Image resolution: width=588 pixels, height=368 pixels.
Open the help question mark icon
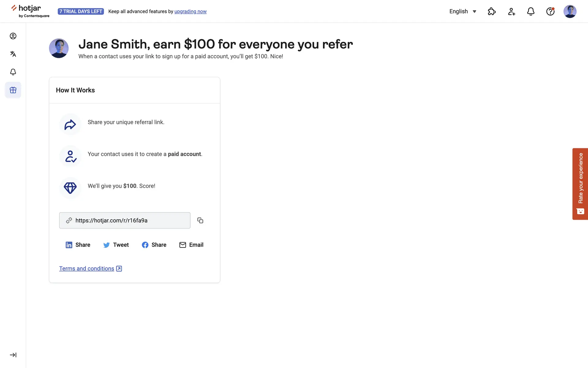(550, 11)
